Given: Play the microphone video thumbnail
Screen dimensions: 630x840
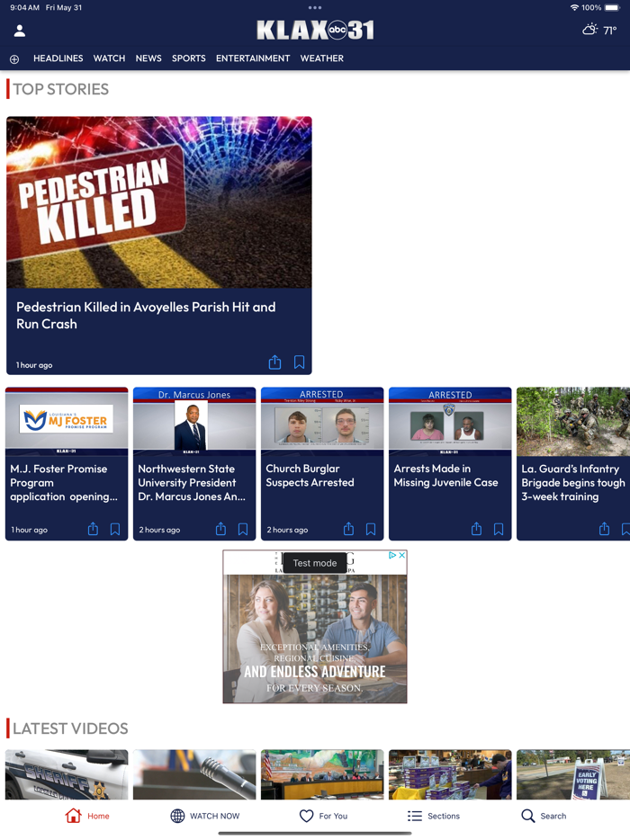Looking at the screenshot, I should tap(194, 774).
